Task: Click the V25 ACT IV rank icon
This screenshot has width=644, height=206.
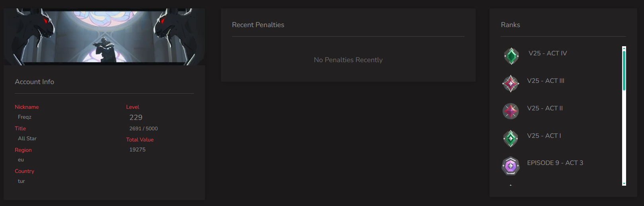Action: 511,56
